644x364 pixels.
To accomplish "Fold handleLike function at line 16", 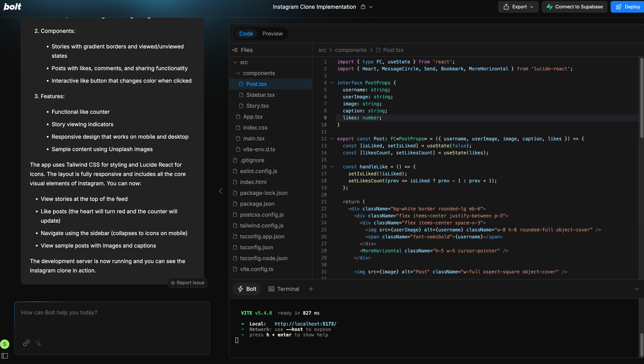I will (332, 167).
